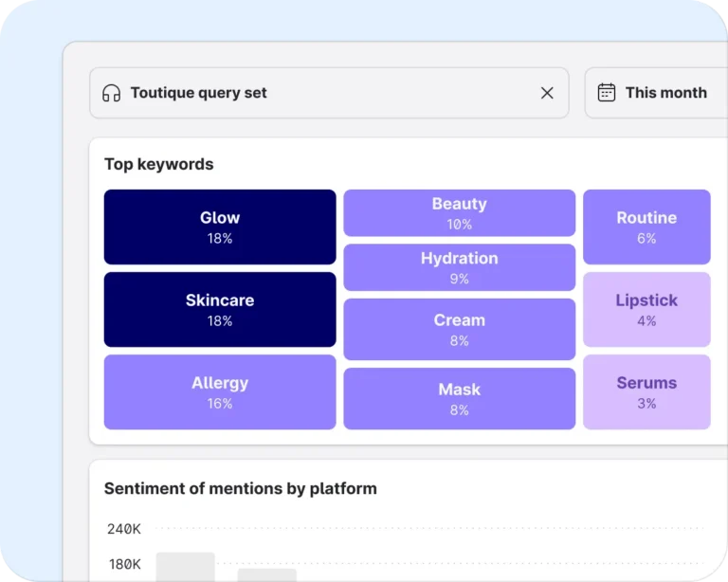Pick the Serums 3% keyword tile

click(646, 392)
